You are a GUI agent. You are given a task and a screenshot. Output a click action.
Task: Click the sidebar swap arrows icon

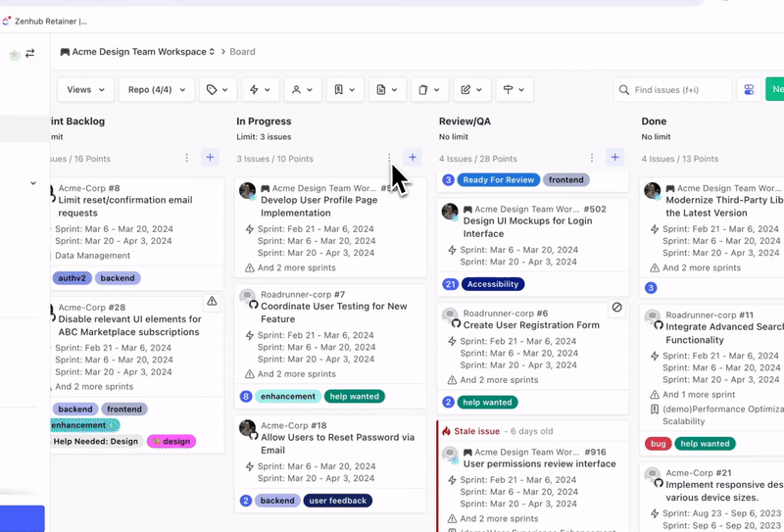(30, 53)
